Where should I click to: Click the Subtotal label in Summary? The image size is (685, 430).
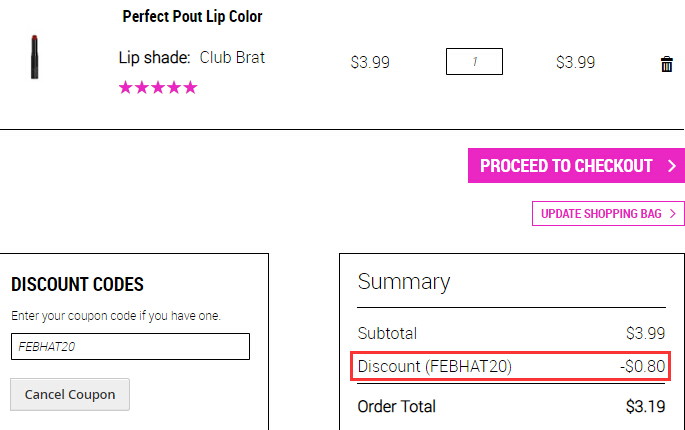click(387, 333)
